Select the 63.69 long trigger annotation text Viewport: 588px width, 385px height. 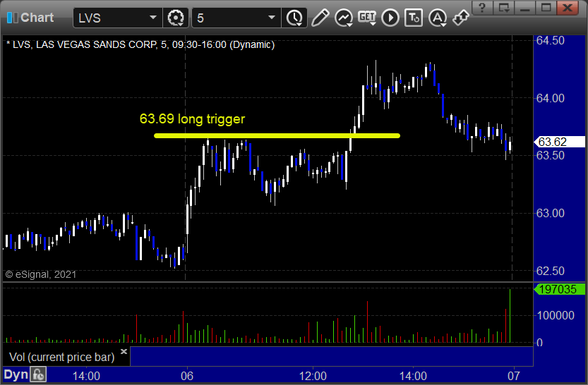tap(192, 118)
